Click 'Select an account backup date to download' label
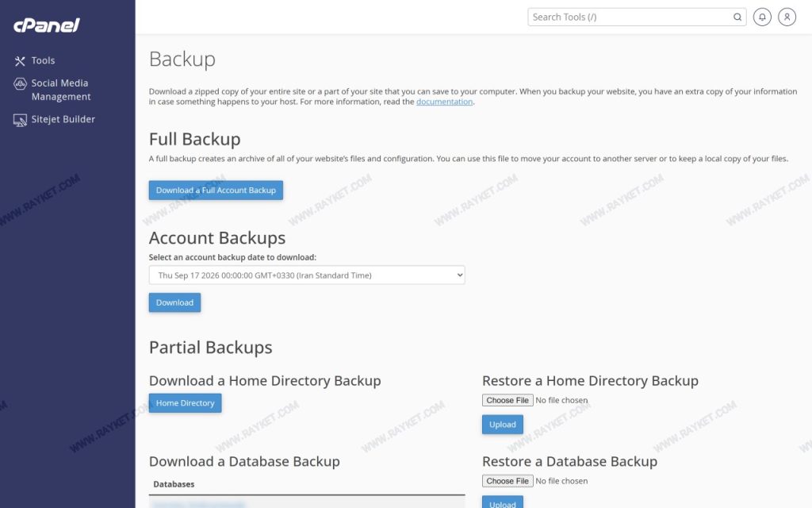 [x=232, y=258]
